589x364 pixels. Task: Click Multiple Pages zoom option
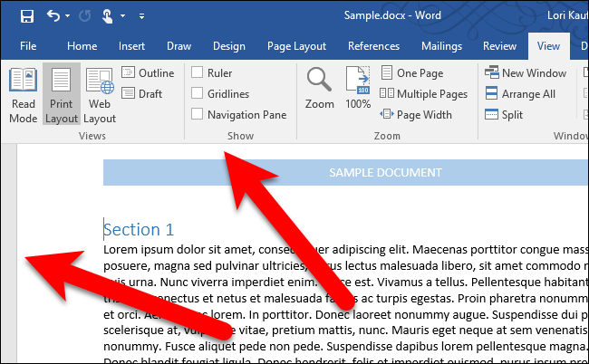click(x=424, y=93)
